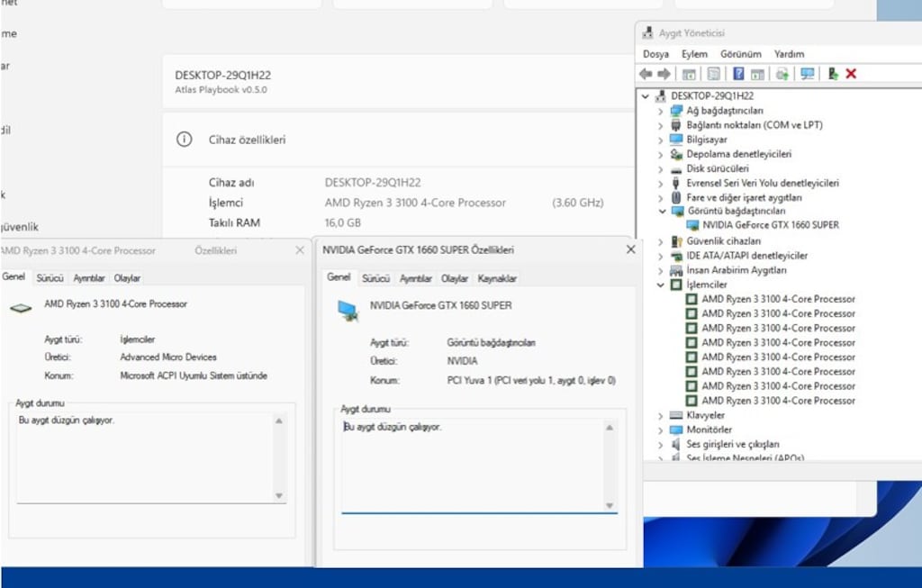Viewport: 922px width, 588px height.
Task: Click the Klavyeler keyboard icon
Action: [676, 415]
